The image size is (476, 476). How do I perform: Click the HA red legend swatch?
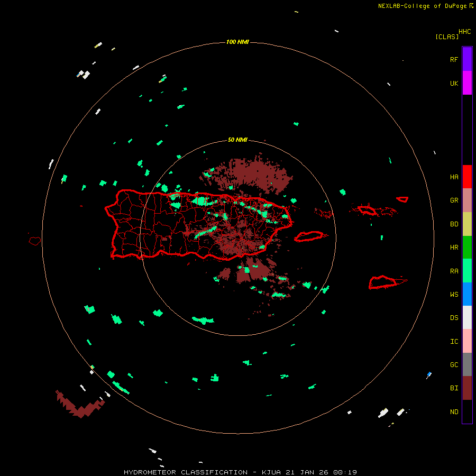point(467,177)
